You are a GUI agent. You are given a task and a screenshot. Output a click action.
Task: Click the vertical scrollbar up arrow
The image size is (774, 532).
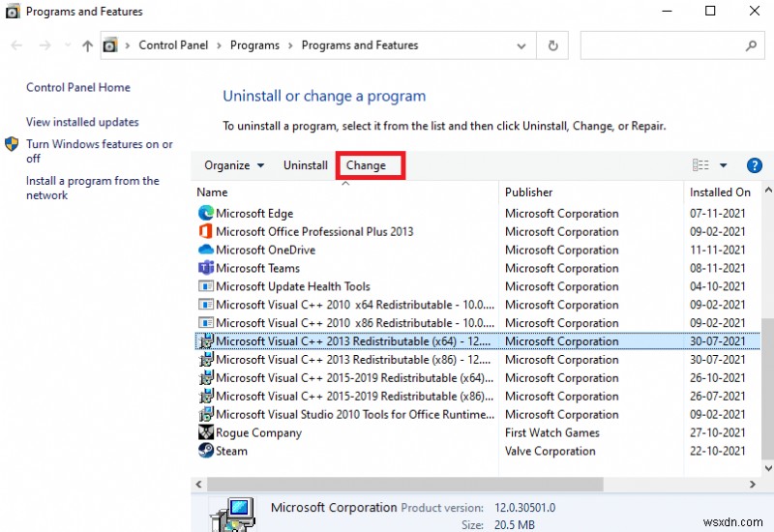click(768, 190)
